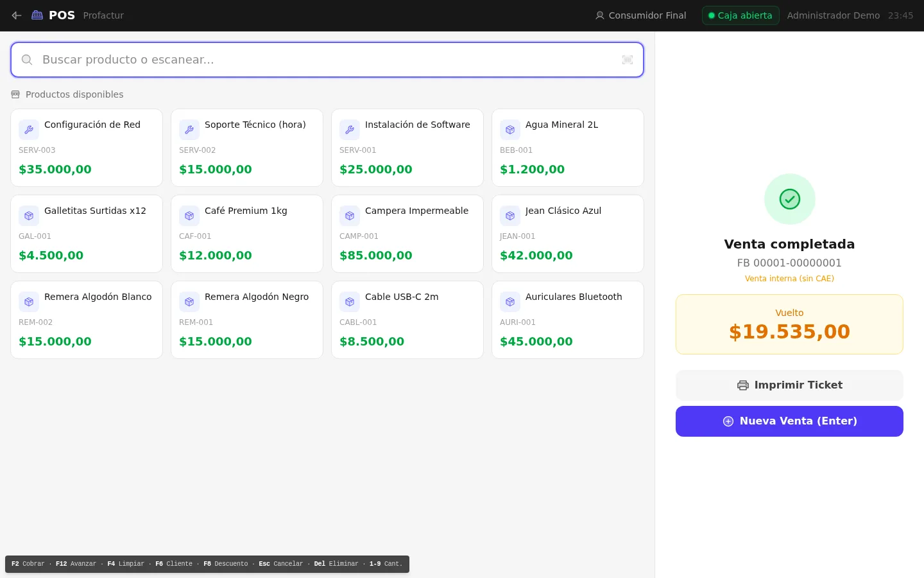Click the box icon on Cable USB-C 2m
The image size is (924, 578).
point(350,302)
